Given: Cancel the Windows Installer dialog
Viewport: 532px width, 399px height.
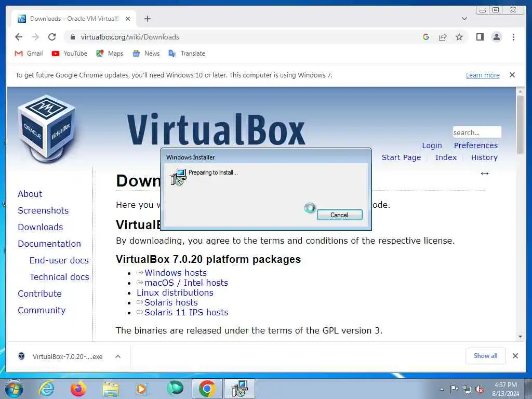Looking at the screenshot, I should tap(339, 215).
